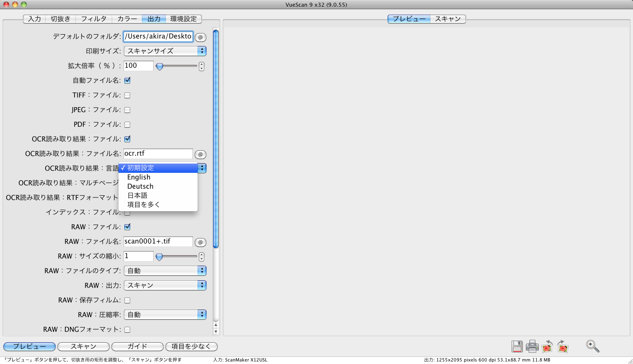Switch to the 切抜き tab
Viewport: 633px width, 364px height.
(x=61, y=19)
